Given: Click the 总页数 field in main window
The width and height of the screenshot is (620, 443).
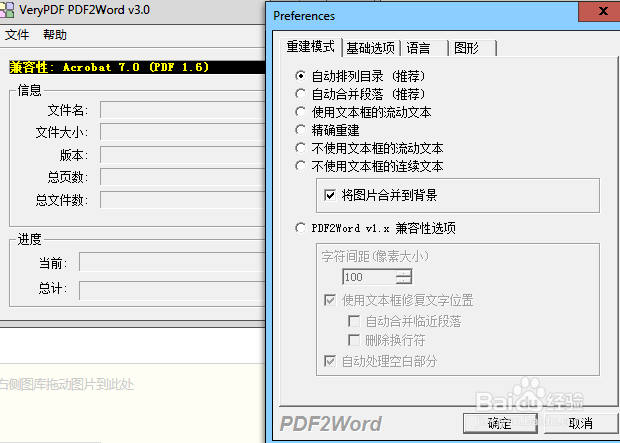Looking at the screenshot, I should click(182, 177).
